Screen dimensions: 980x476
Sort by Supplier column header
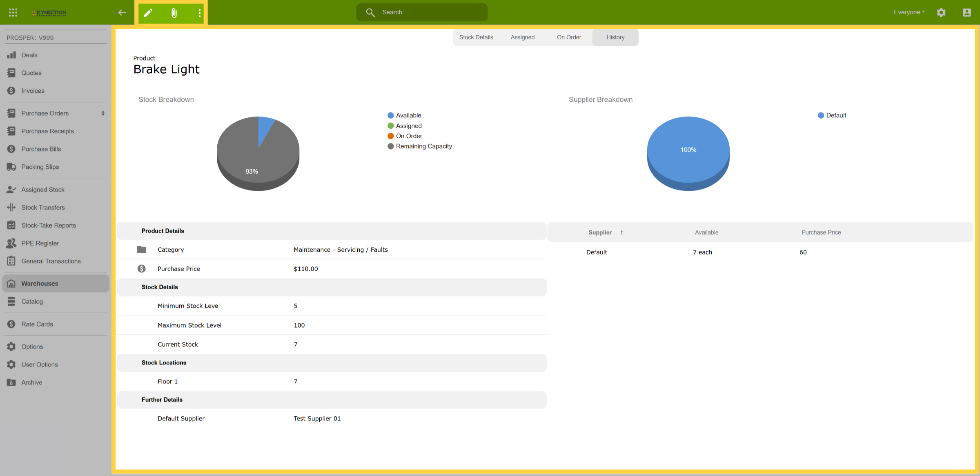click(600, 232)
